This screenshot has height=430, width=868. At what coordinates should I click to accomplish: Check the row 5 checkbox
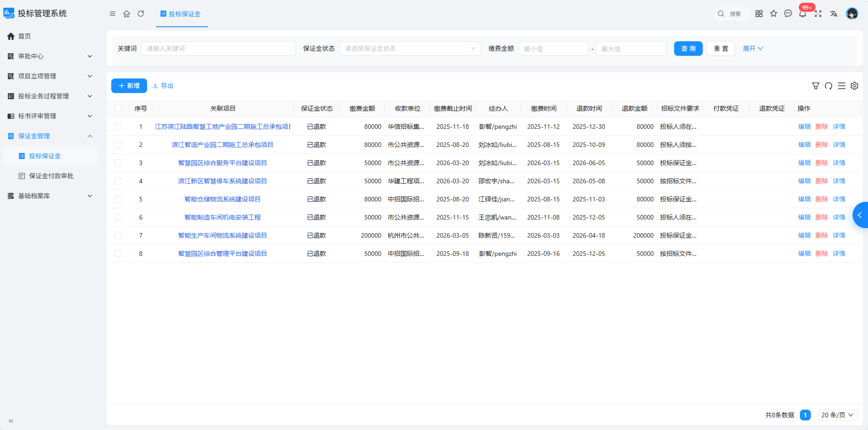tap(118, 199)
